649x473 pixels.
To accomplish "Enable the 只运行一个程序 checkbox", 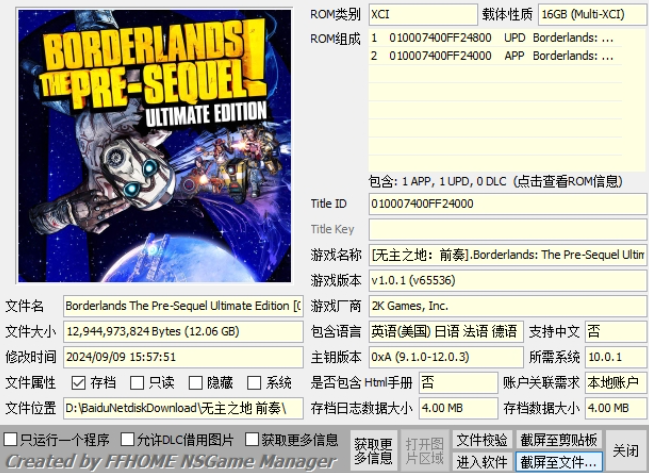I will click(10, 439).
